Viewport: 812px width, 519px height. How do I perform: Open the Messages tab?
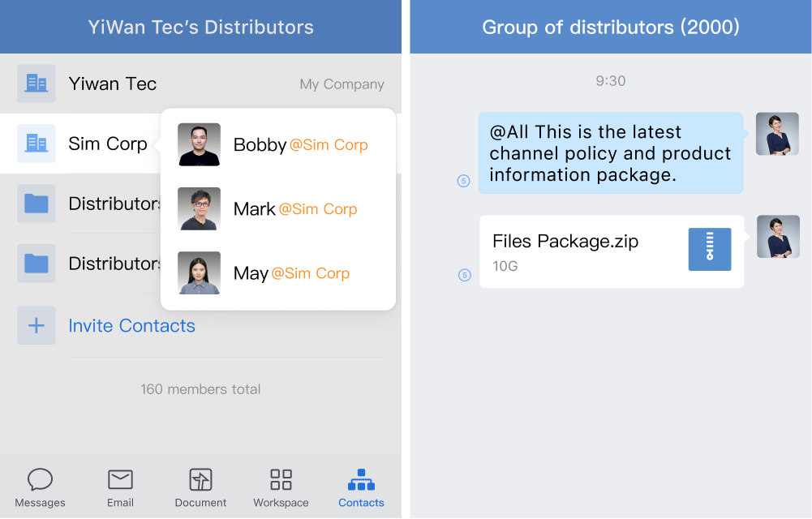(40, 487)
